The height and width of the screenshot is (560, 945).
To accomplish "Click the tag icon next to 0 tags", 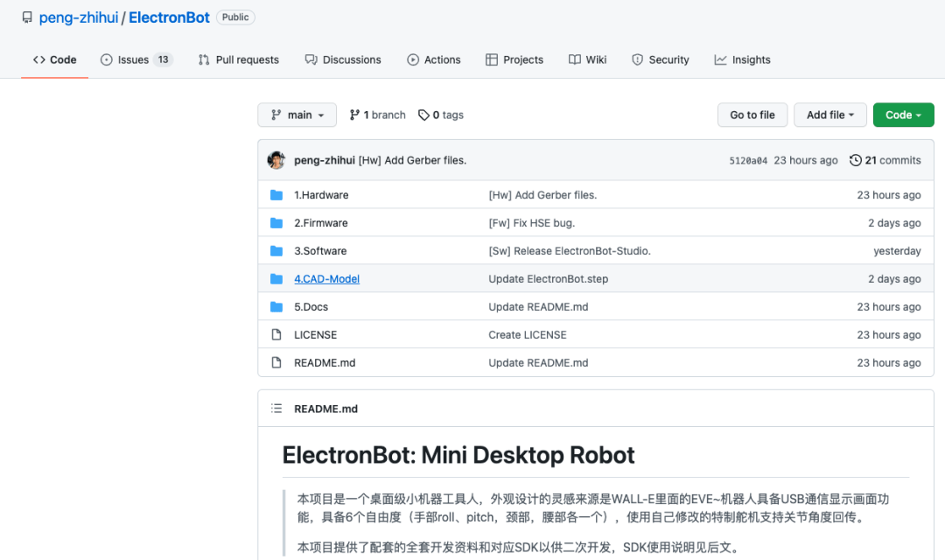I will (423, 115).
